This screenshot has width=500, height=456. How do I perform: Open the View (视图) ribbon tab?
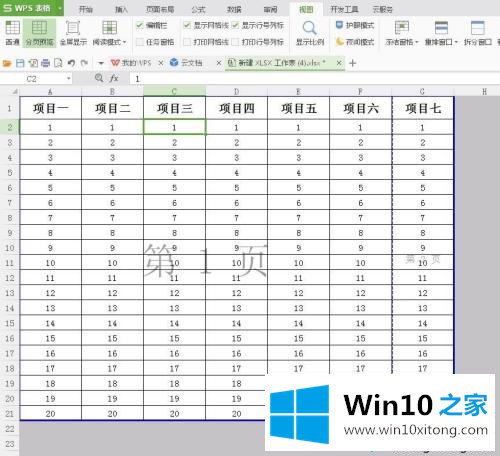[306, 9]
